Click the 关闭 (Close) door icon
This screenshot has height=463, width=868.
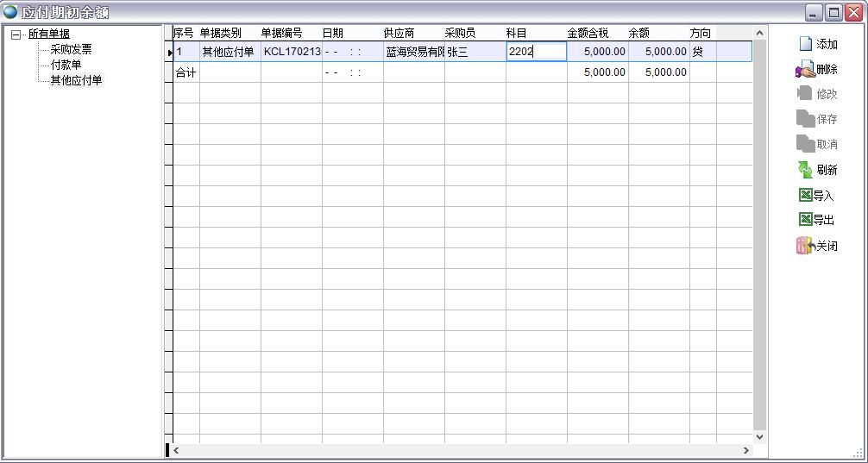click(x=805, y=246)
